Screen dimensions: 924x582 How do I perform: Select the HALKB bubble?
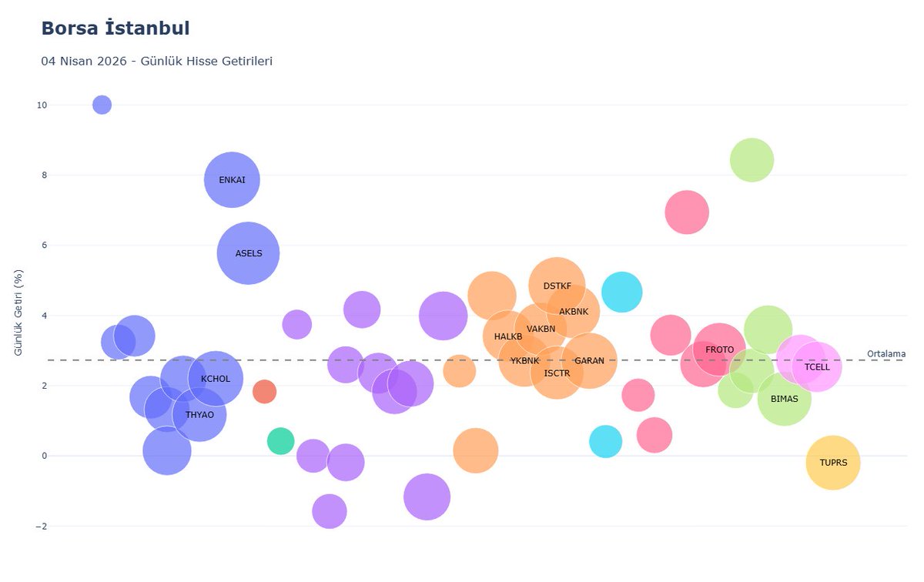pos(508,336)
